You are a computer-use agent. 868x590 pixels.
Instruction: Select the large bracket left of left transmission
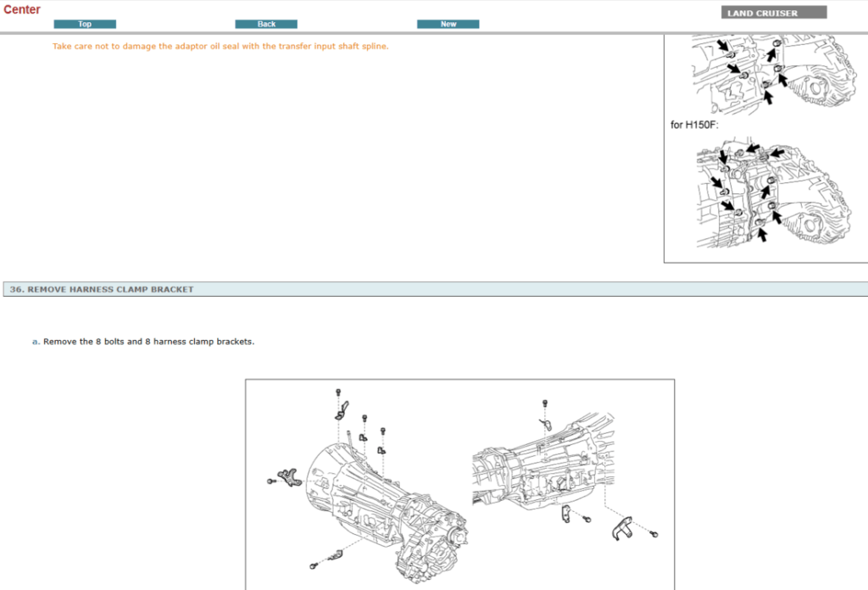coord(289,477)
